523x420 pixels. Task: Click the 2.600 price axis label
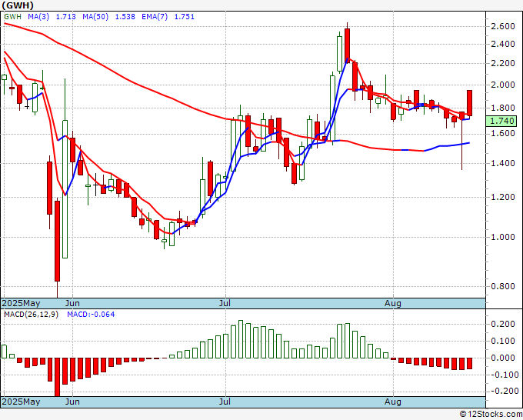click(x=503, y=26)
